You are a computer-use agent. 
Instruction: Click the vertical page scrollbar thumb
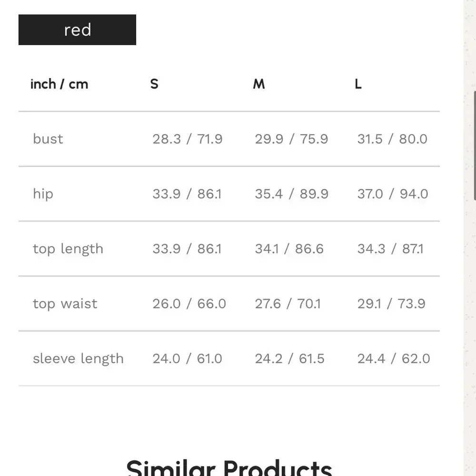point(475,145)
